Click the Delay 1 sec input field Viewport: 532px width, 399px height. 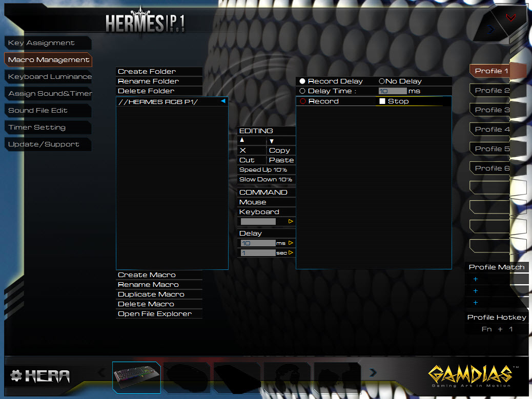[258, 253]
